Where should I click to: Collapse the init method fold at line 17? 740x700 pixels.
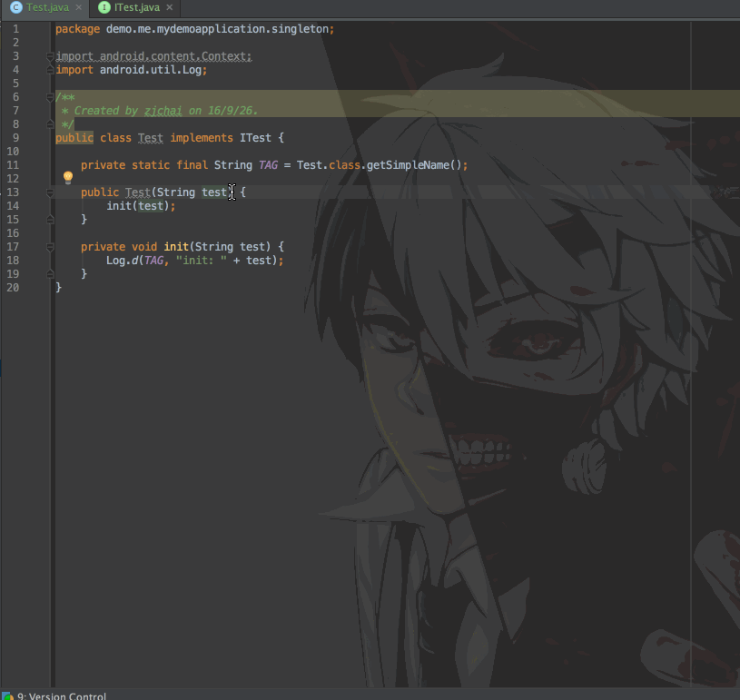coord(50,246)
